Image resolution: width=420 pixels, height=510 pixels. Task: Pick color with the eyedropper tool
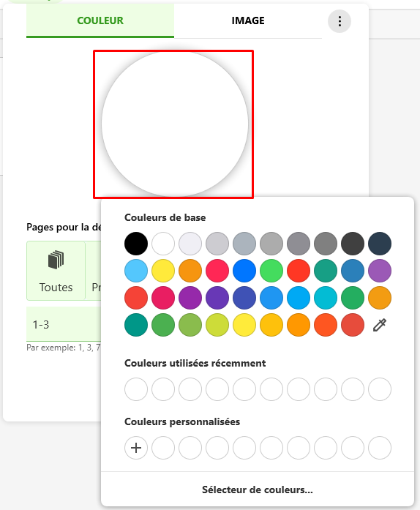tap(379, 325)
